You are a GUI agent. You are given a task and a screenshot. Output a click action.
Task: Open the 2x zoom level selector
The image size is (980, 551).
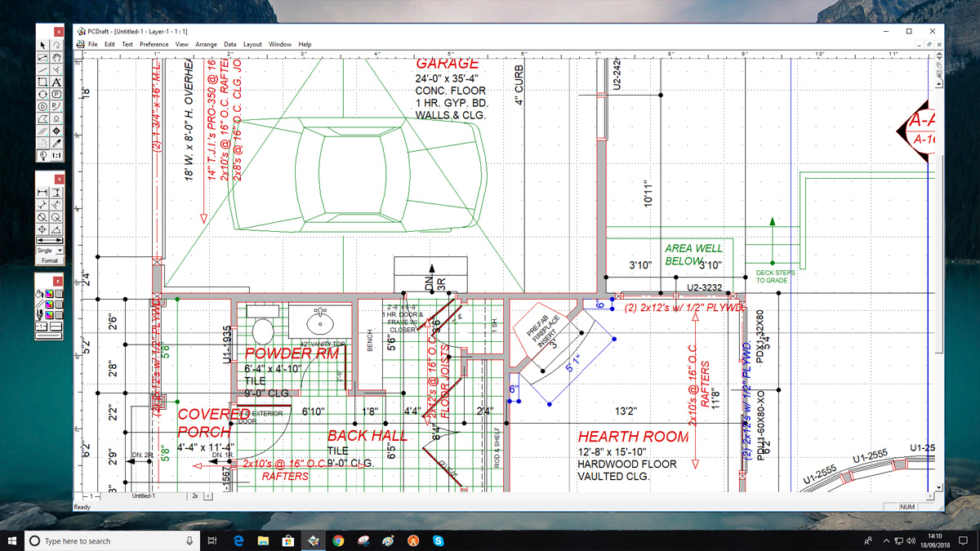[x=195, y=495]
